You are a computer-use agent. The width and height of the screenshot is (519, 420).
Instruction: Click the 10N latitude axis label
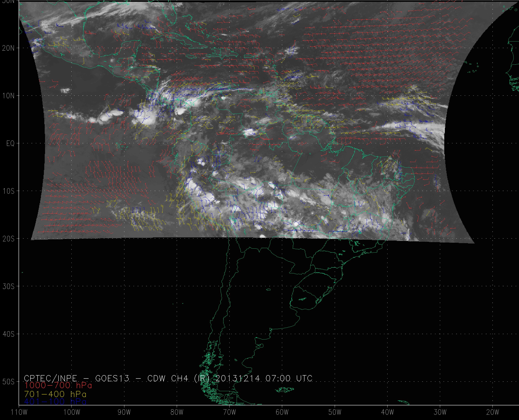click(8, 96)
